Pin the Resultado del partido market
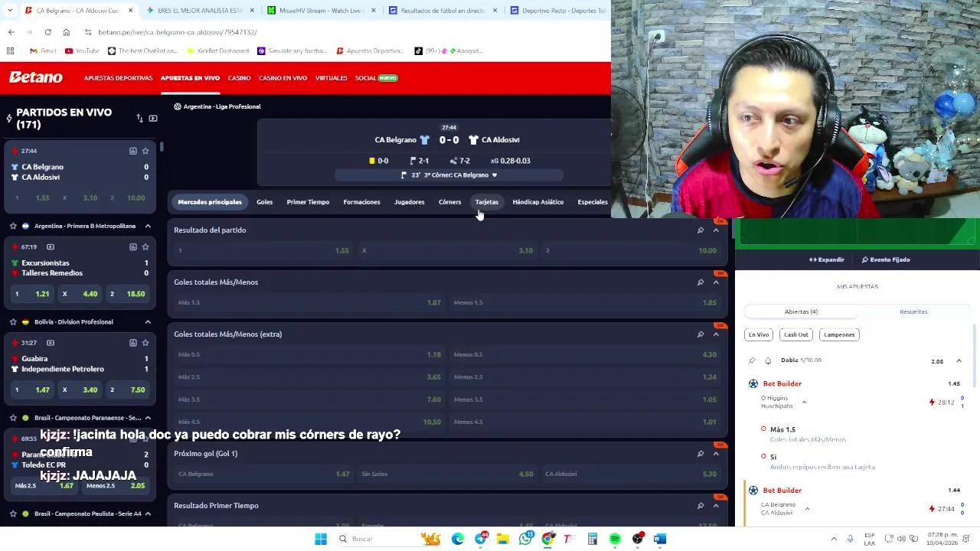This screenshot has width=980, height=551. 700,230
